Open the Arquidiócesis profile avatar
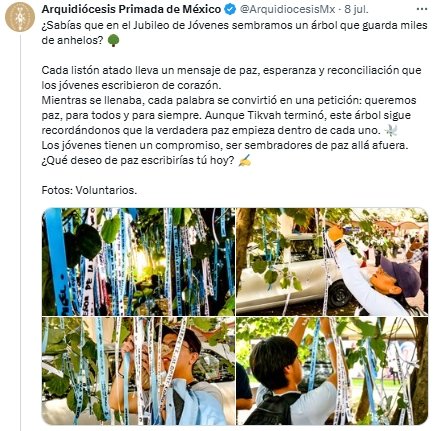The image size is (438, 431). coord(20,17)
